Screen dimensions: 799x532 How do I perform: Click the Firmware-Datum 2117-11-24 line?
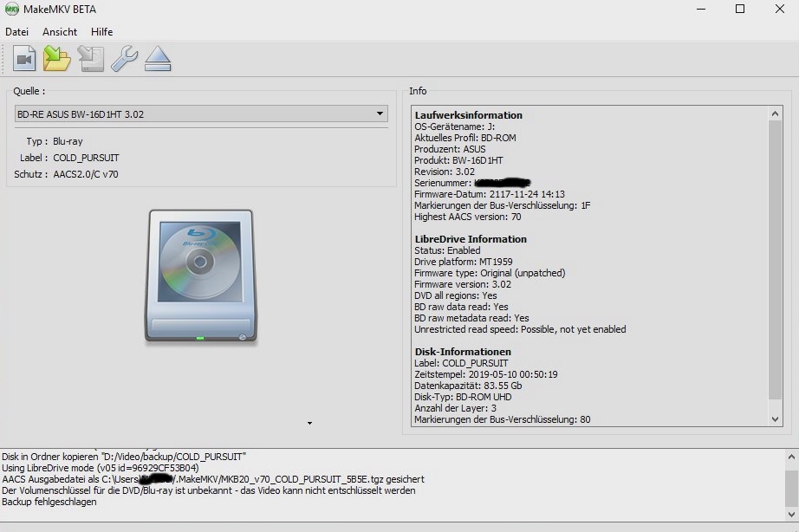coord(489,194)
